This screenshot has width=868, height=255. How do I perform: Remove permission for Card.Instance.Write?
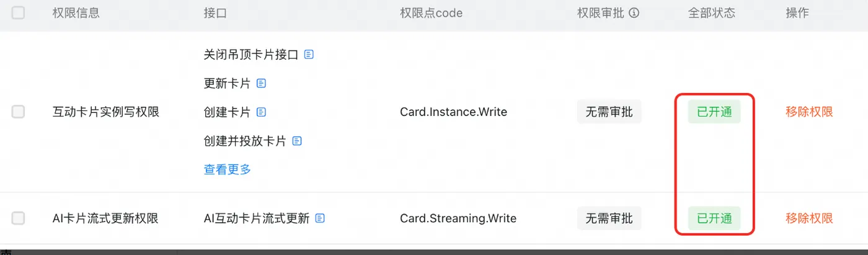(808, 112)
